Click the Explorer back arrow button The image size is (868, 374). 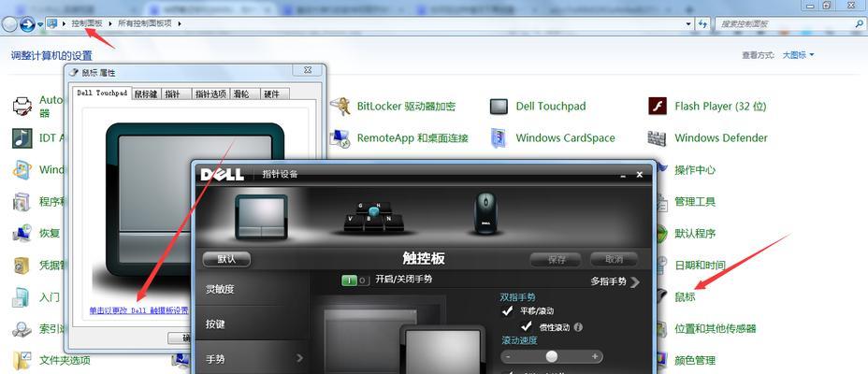coord(9,23)
